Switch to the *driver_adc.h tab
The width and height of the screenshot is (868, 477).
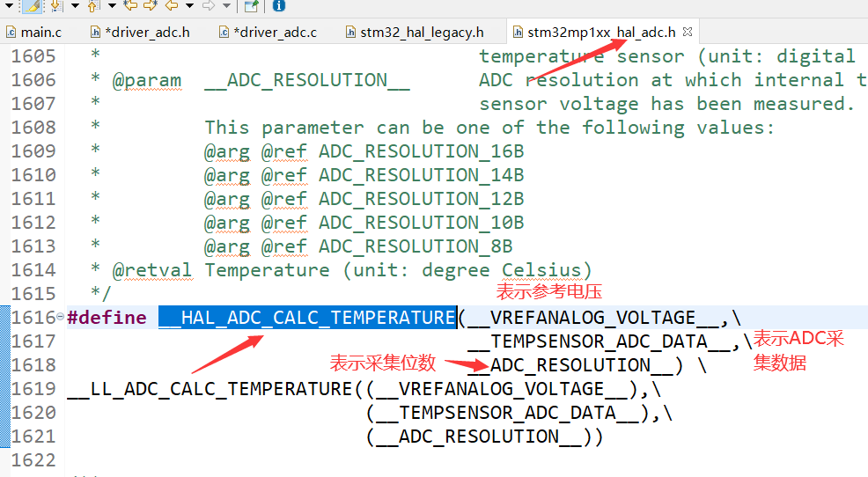(141, 32)
